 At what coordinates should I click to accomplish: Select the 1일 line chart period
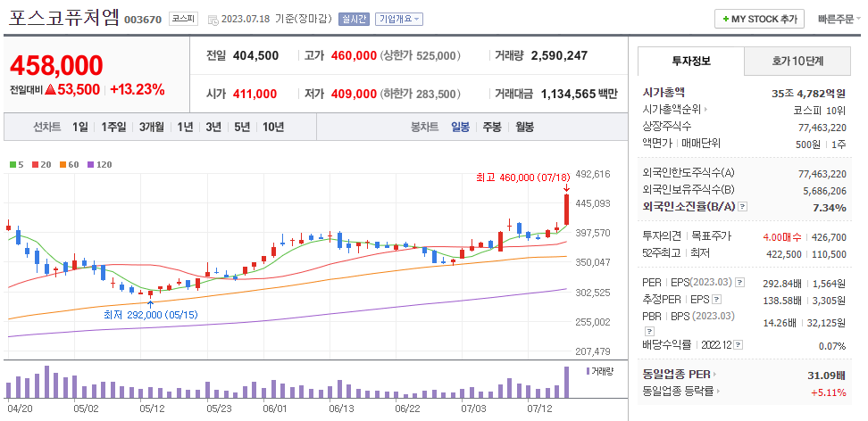coord(79,128)
